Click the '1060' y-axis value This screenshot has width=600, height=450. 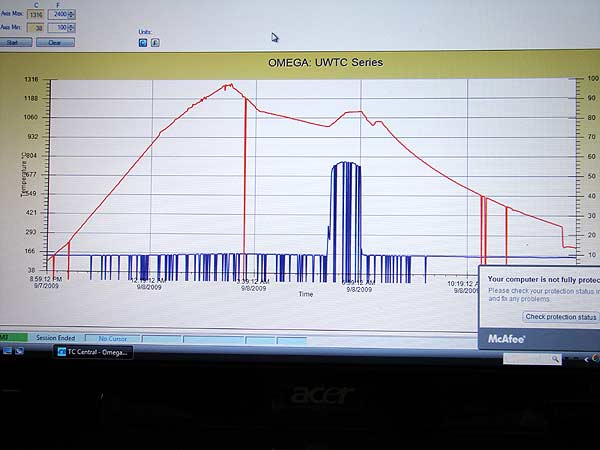click(x=31, y=117)
